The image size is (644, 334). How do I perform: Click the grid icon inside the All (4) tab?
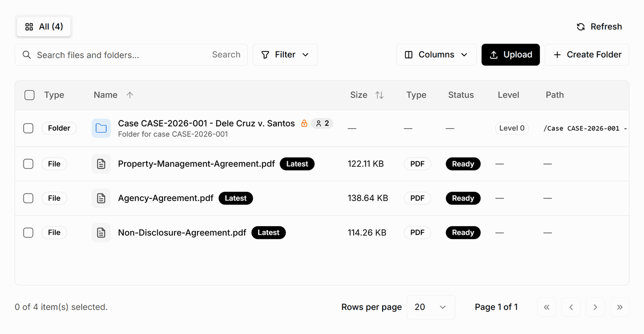29,26
